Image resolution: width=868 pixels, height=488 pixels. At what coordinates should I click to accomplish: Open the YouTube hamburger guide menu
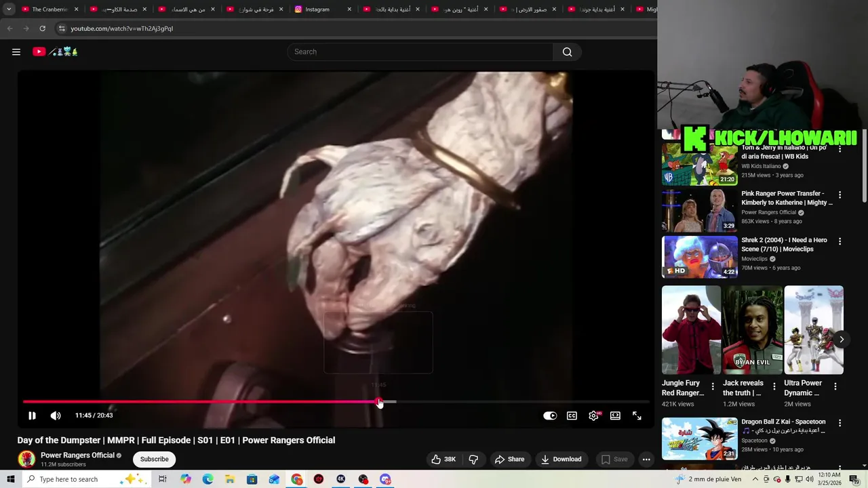(x=16, y=52)
